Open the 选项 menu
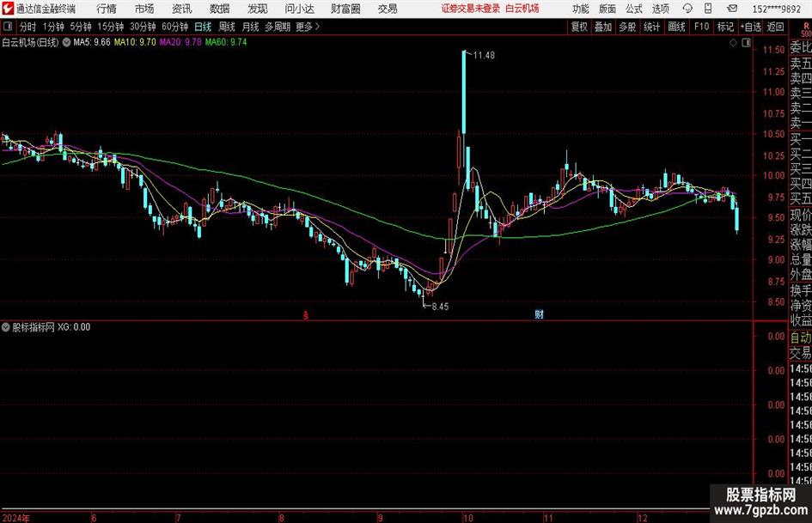The width and height of the screenshot is (812, 523). [x=661, y=9]
